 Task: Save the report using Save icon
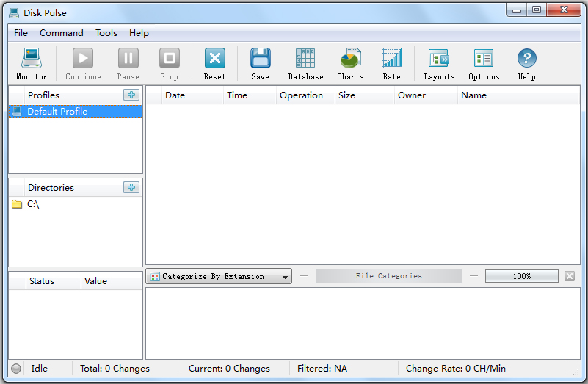coord(261,64)
